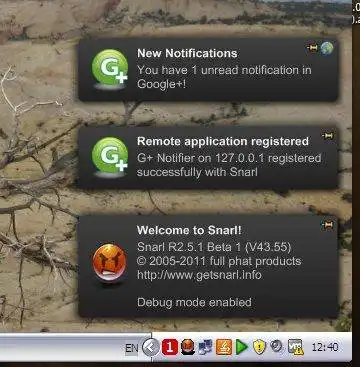Click the Debug mode enabled text
Screen dimensions: 360x367
click(194, 302)
